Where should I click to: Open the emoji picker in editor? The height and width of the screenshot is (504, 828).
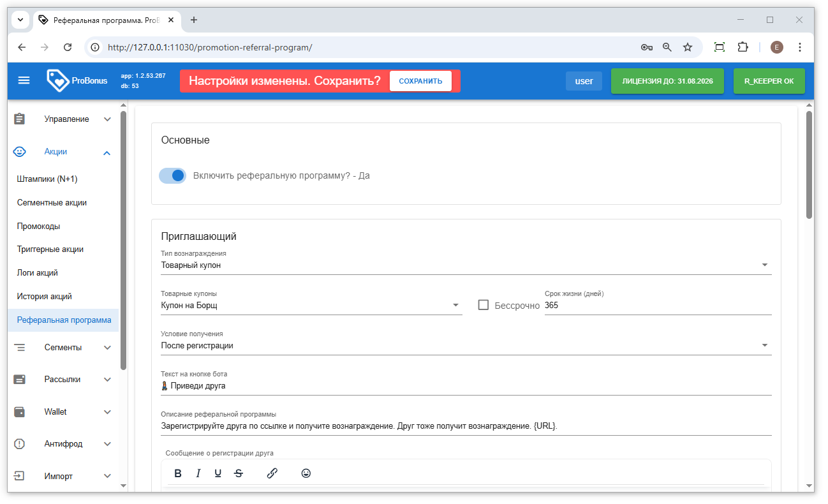306,473
